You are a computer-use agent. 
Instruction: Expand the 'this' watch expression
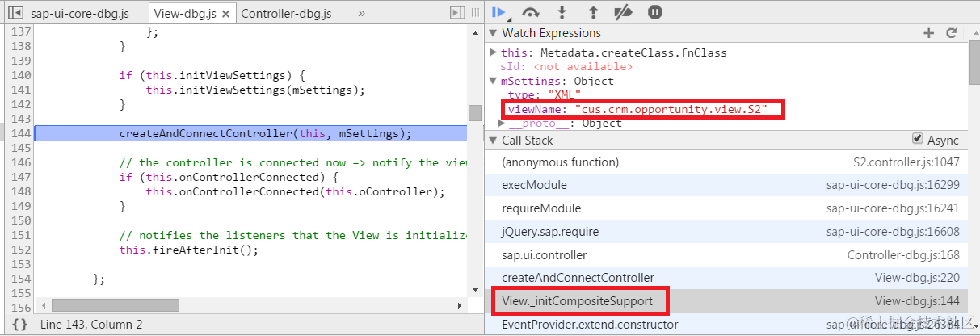tap(494, 52)
